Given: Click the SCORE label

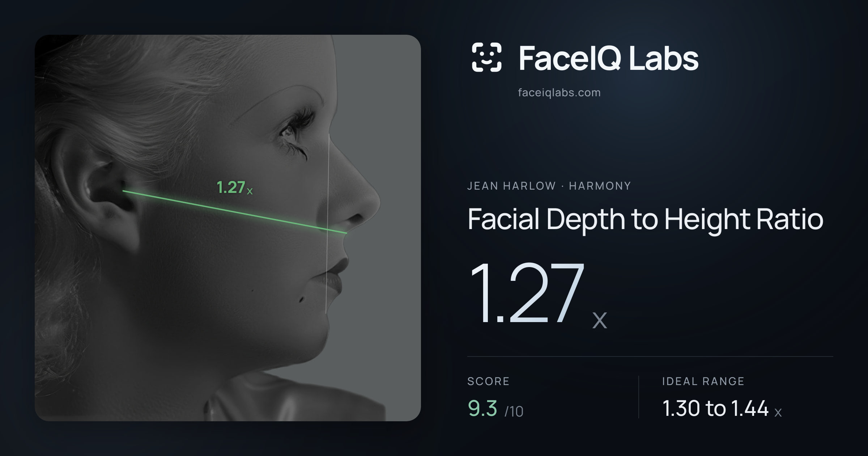Looking at the screenshot, I should tap(488, 381).
